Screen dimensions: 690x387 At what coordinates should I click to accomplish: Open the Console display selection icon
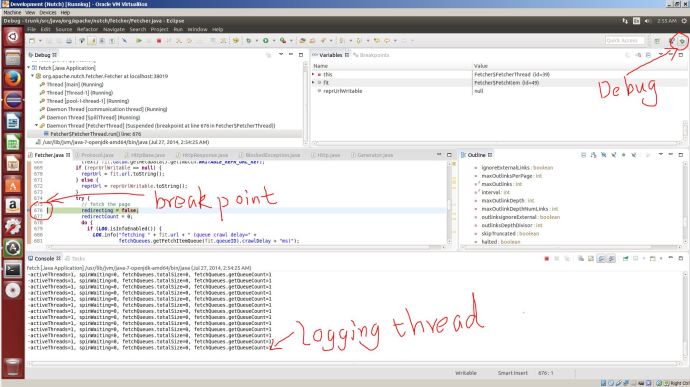tap(635, 258)
